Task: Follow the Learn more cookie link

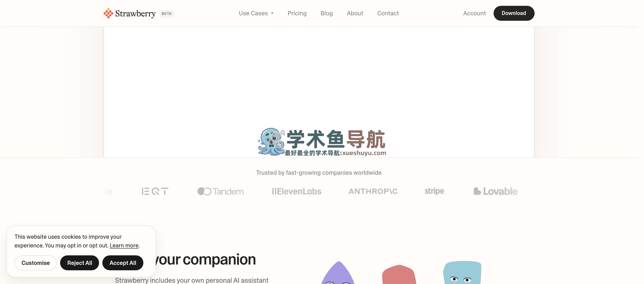Action: pyautogui.click(x=124, y=245)
